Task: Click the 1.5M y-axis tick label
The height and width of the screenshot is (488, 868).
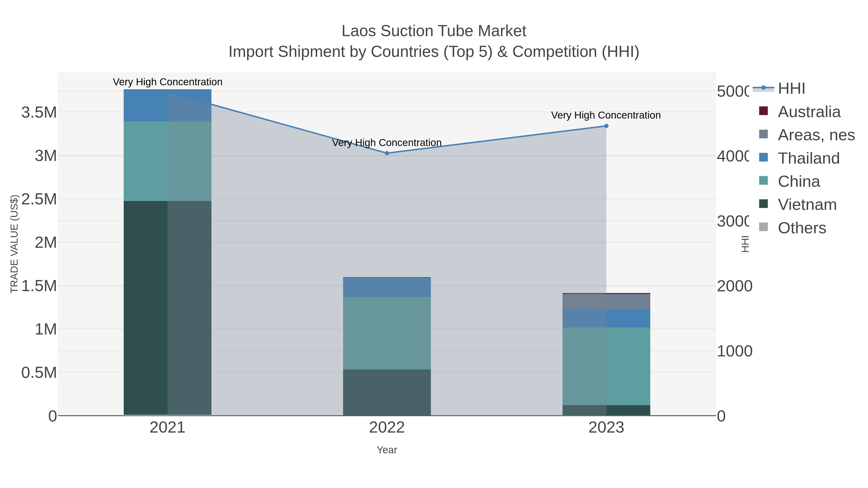Action: 39,286
